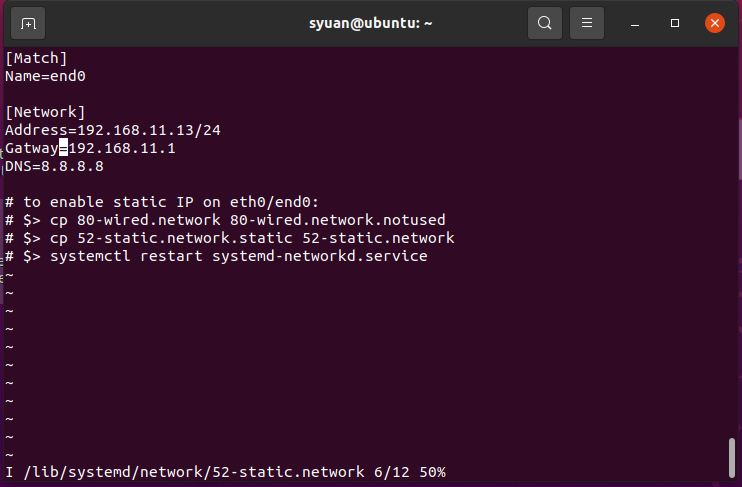Click the misspelled Gatway word

[32, 148]
